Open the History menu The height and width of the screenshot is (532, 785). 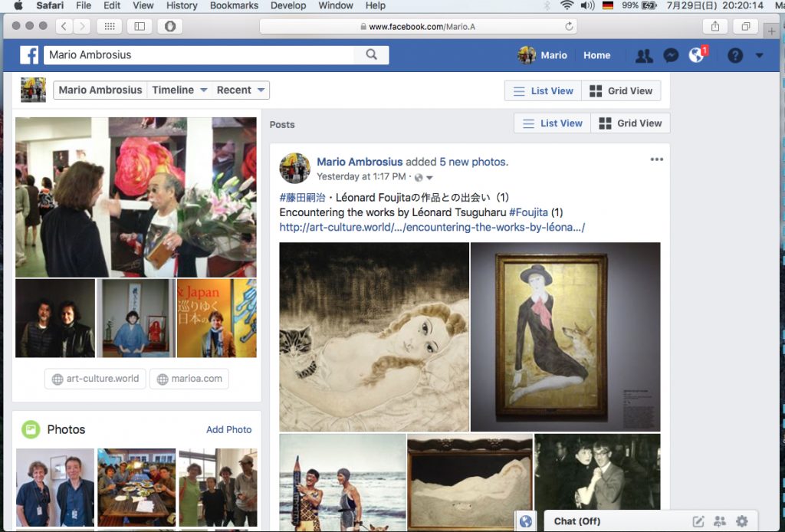(x=181, y=5)
